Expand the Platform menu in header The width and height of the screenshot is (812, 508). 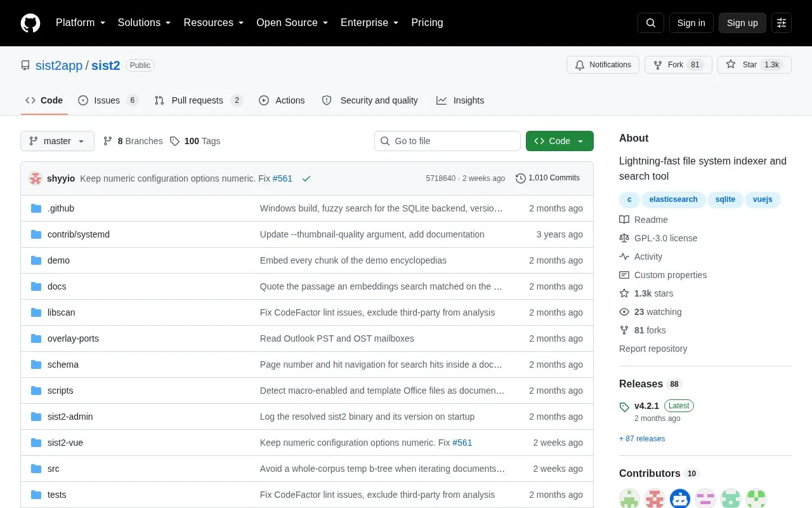tap(81, 23)
